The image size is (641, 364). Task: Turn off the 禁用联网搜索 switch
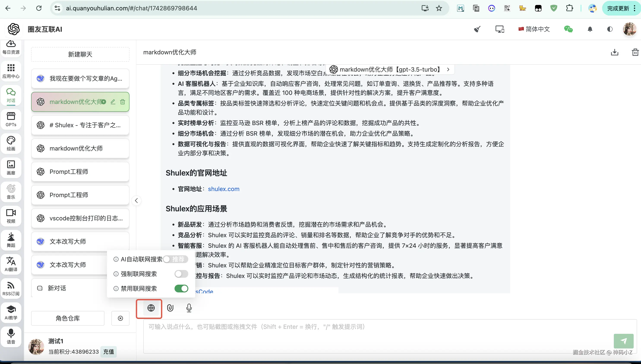click(181, 289)
